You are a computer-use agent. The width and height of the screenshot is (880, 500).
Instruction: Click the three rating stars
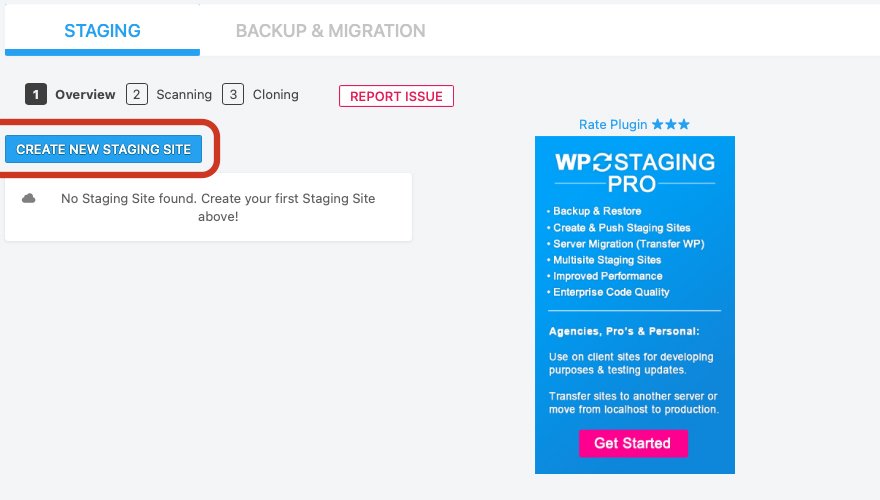[x=670, y=125]
